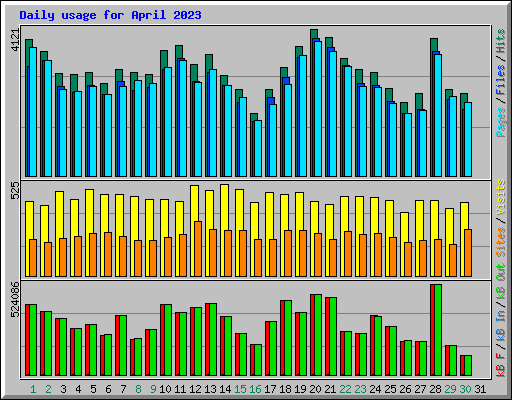This screenshot has height=400, width=512.
Task: Click day label 22 on the axis
Action: [x=345, y=389]
